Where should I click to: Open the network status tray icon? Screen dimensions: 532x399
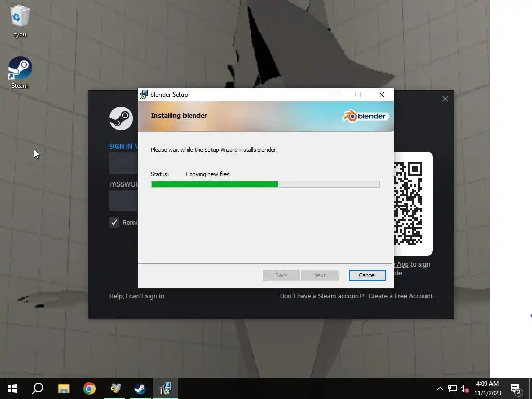(x=453, y=389)
